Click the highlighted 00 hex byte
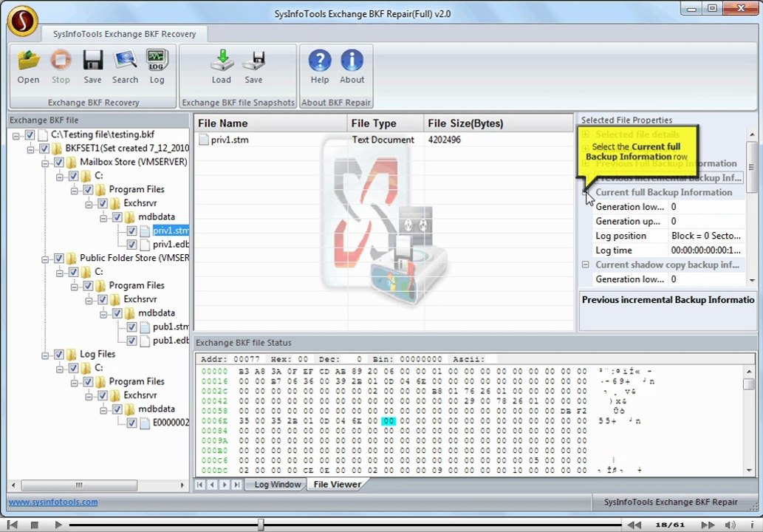 click(x=389, y=421)
